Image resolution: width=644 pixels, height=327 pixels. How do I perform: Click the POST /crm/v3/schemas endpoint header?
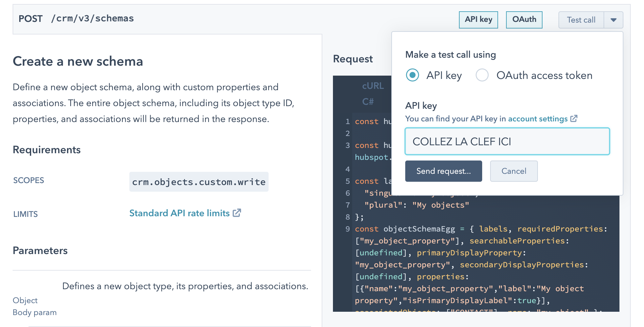(76, 19)
